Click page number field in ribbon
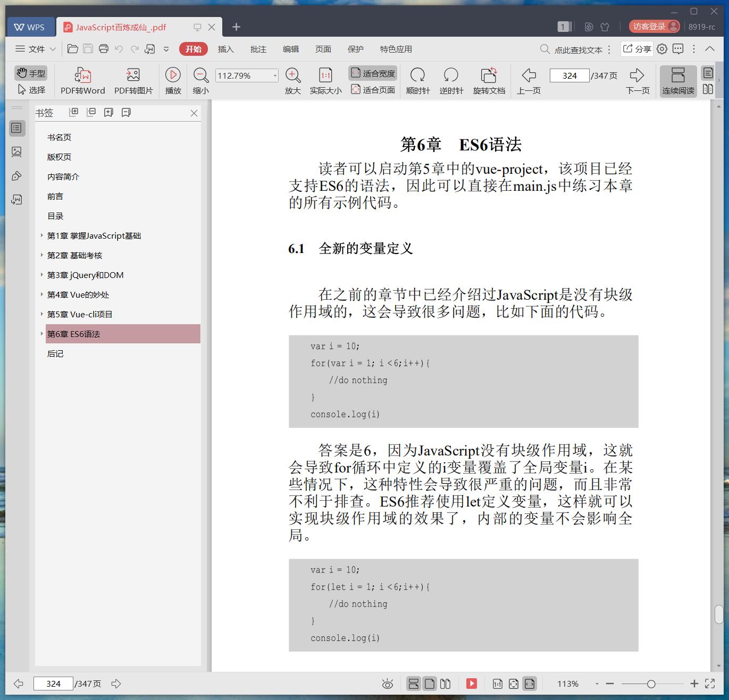This screenshot has width=729, height=700. pyautogui.click(x=569, y=75)
